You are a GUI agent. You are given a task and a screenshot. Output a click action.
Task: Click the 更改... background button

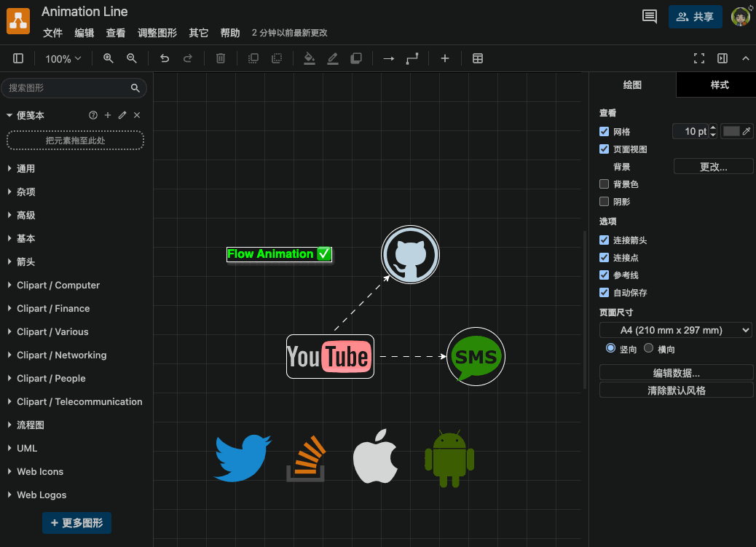coord(713,166)
